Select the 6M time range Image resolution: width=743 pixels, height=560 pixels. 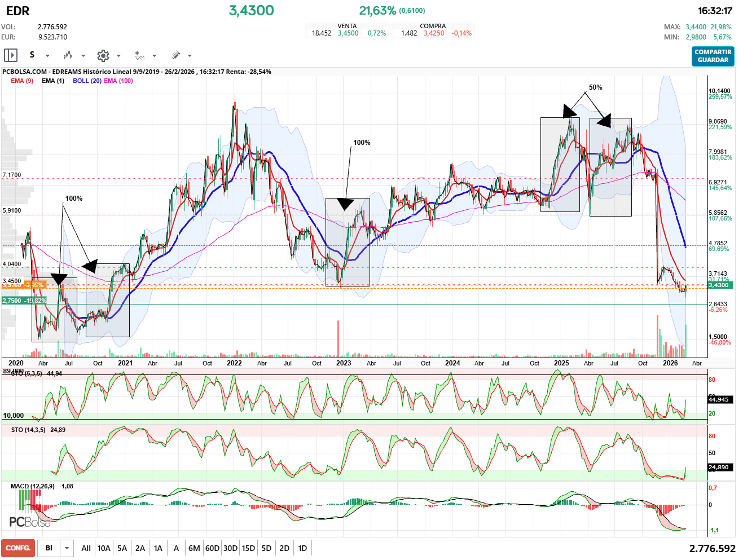pyautogui.click(x=194, y=548)
